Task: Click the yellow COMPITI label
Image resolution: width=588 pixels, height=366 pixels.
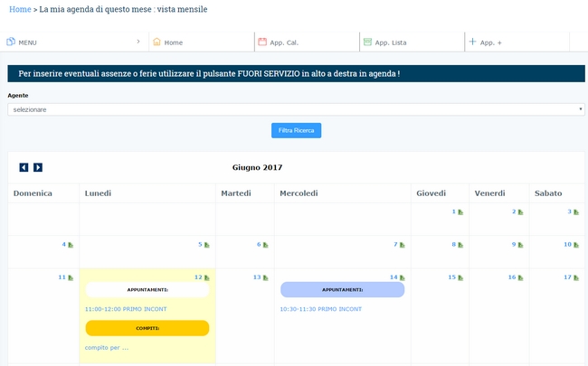Action: (147, 328)
